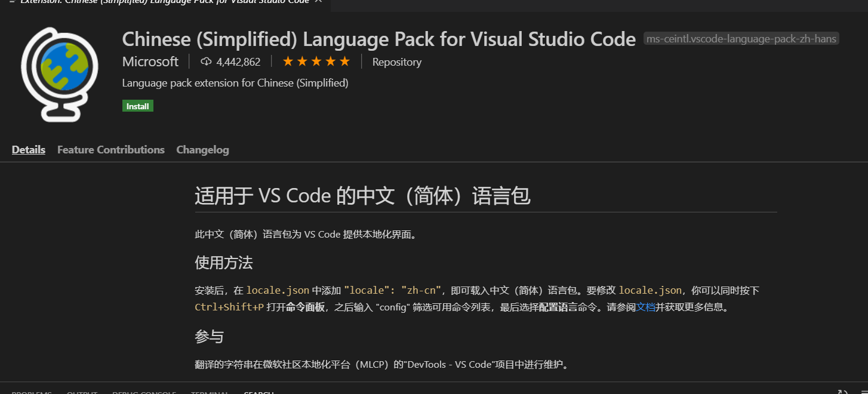Click the 使用方法 heading
Viewport: 868px width, 394px height.
tap(224, 263)
